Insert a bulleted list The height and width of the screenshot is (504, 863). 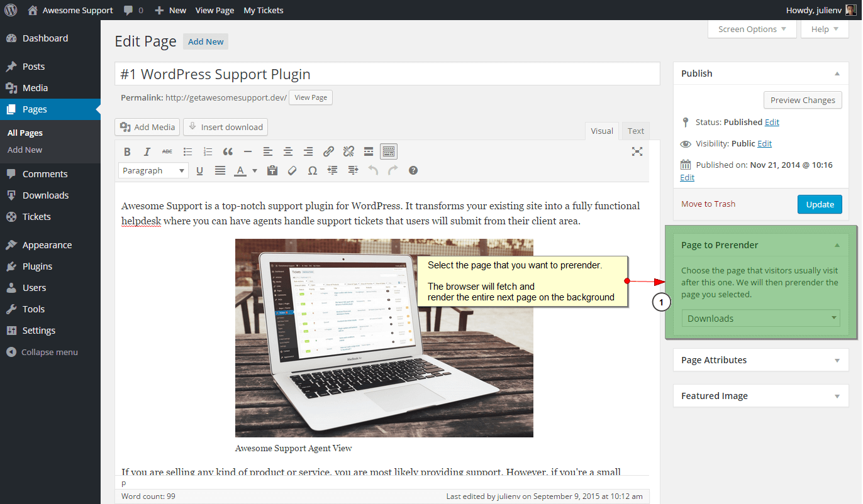pos(187,151)
